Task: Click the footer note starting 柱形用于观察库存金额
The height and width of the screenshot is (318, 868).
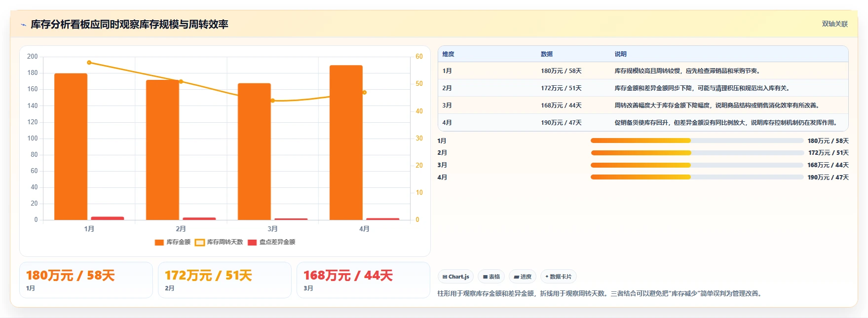Action: (x=600, y=293)
